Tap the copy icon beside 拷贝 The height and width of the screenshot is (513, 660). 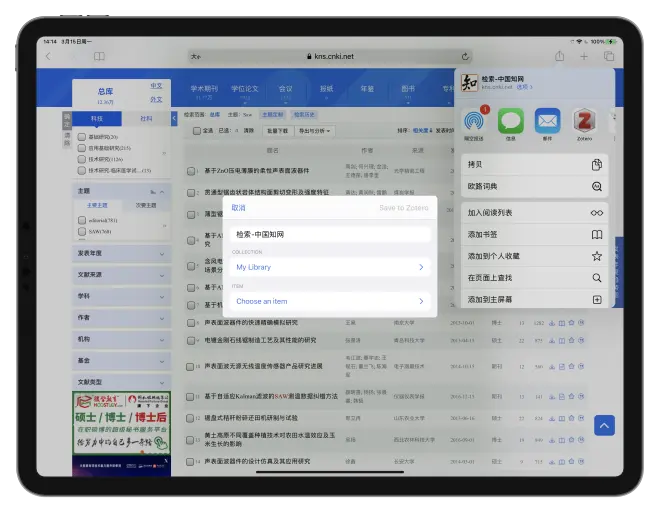pos(596,165)
